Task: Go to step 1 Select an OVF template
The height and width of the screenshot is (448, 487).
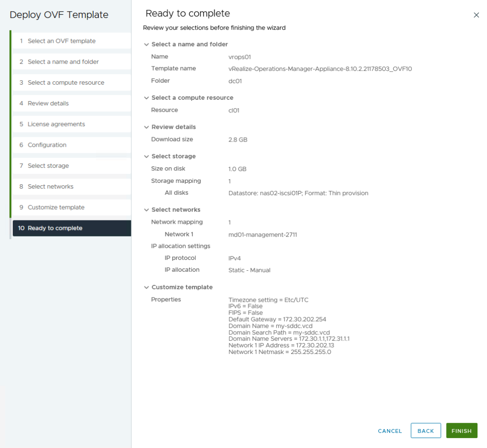Action: (62, 41)
